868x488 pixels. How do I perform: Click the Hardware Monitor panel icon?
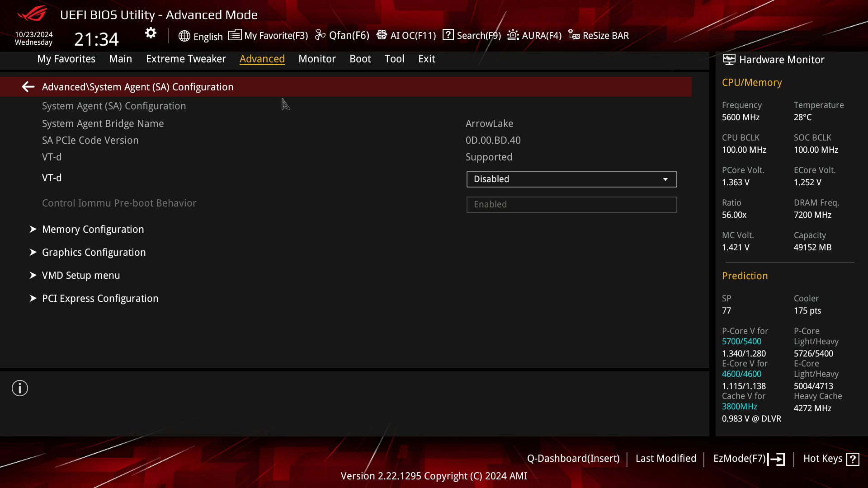[x=728, y=59]
